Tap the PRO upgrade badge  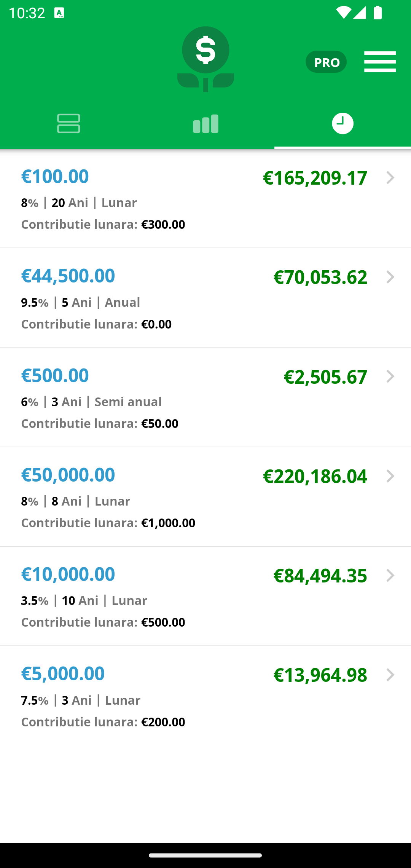pos(326,62)
